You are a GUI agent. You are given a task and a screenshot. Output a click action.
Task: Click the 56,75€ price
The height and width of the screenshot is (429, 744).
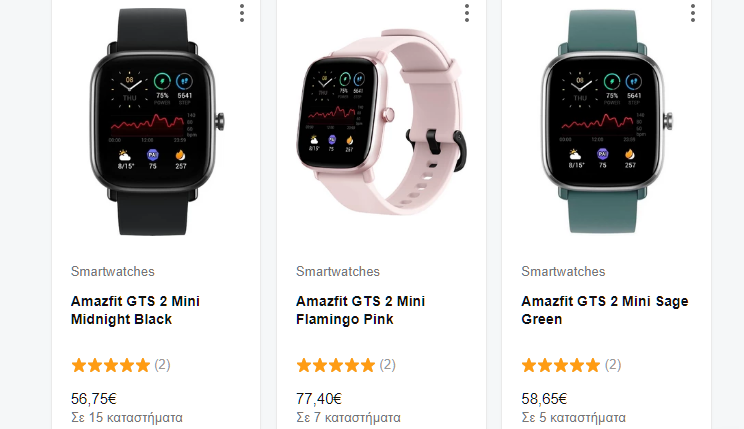coord(93,399)
